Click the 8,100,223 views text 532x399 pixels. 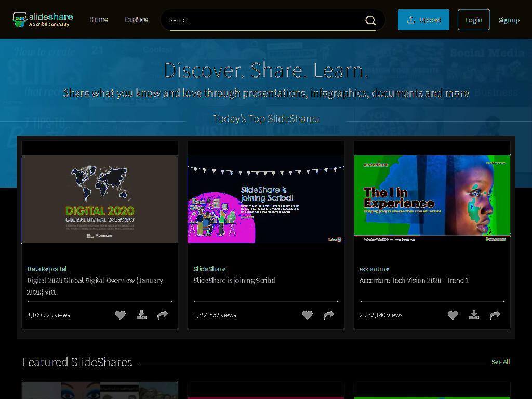(x=48, y=315)
